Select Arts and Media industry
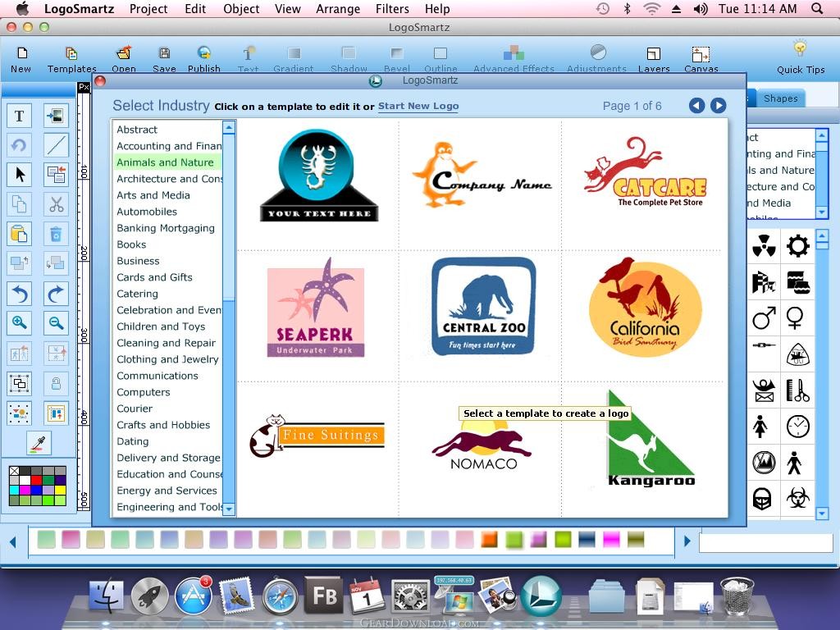The height and width of the screenshot is (630, 840). click(167, 195)
